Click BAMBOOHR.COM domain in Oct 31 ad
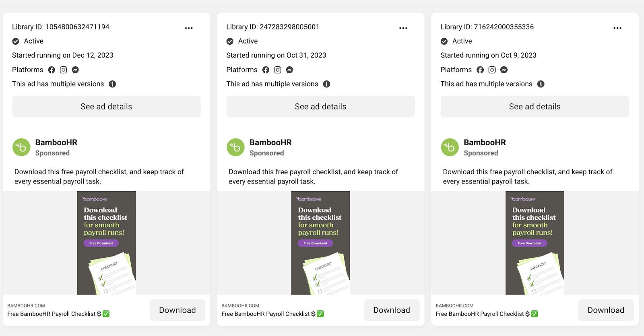The height and width of the screenshot is (336, 644). pos(240,306)
